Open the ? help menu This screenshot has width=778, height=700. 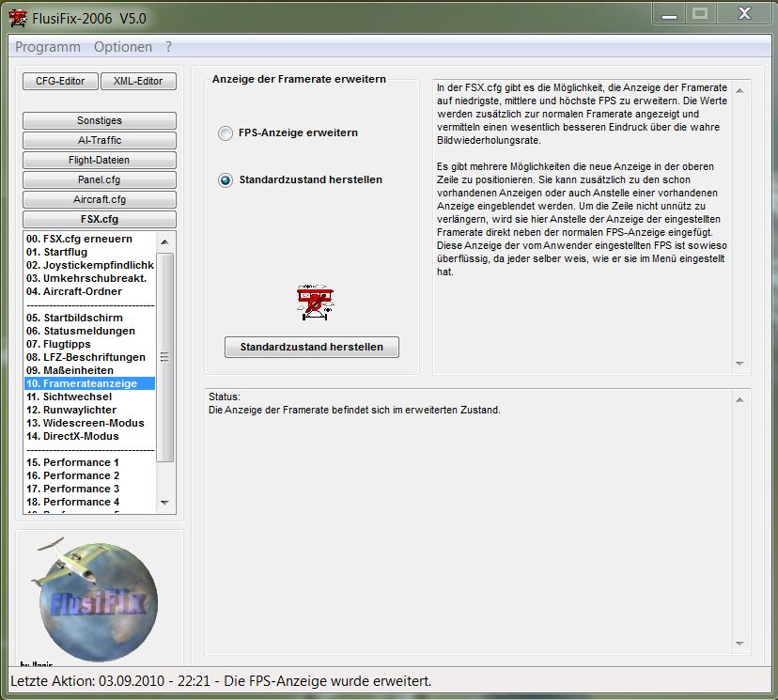pos(169,47)
